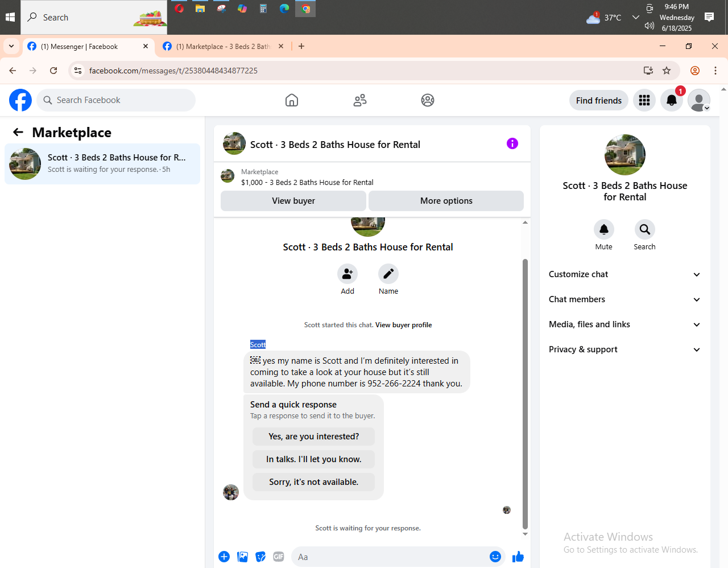Reload the page in Chrome
The height and width of the screenshot is (568, 728).
tap(53, 71)
